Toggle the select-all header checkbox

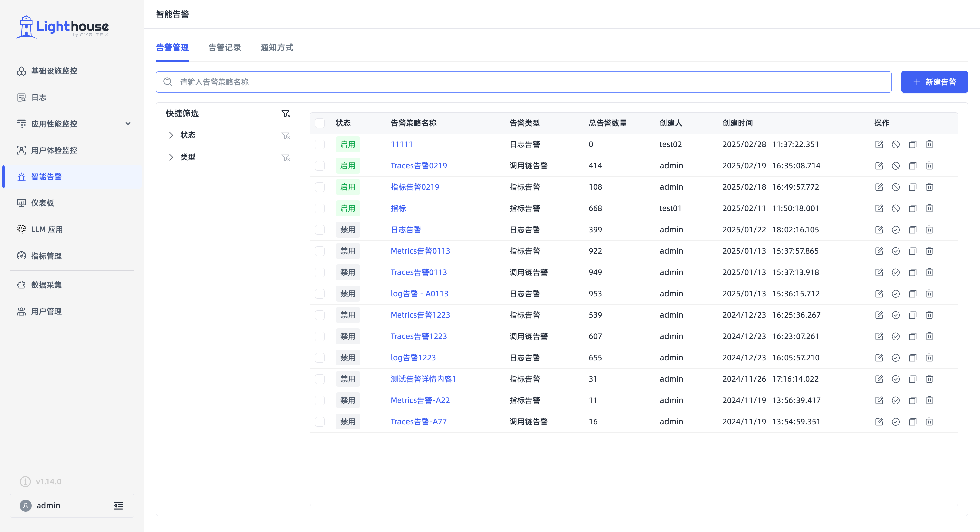pyautogui.click(x=320, y=123)
